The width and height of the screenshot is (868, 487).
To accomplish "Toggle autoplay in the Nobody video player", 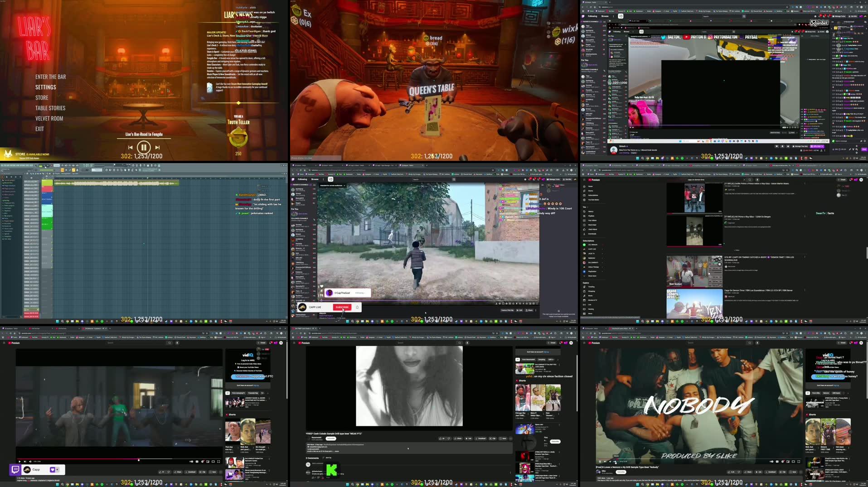I will [771, 462].
